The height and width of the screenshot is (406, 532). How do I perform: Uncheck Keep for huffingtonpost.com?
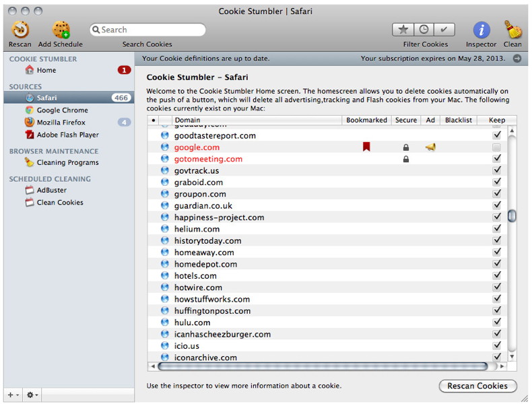[497, 310]
